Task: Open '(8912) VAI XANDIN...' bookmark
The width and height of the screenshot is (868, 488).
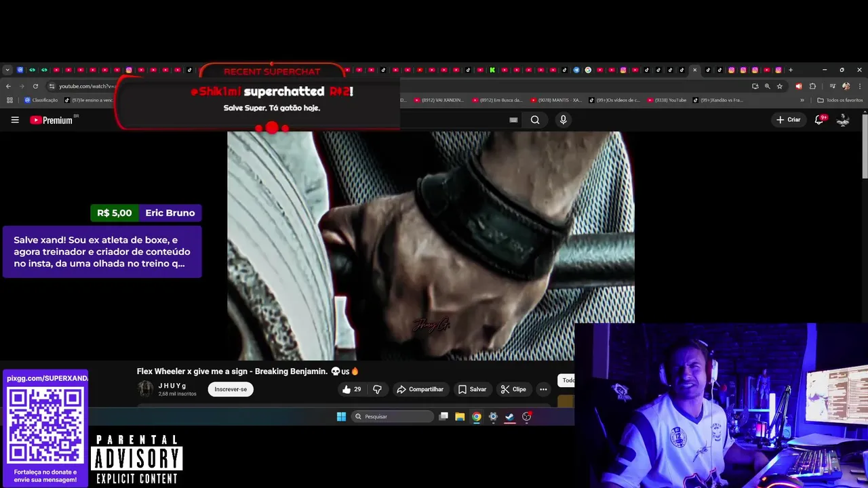Action: (x=439, y=100)
